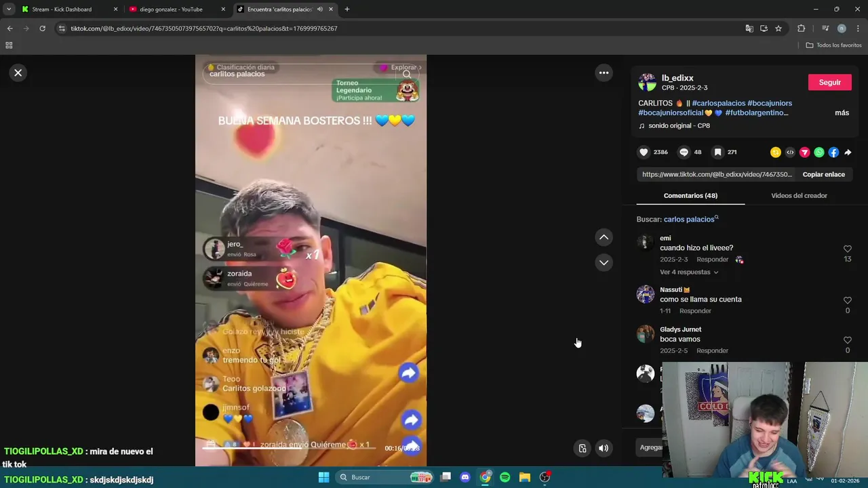This screenshot has width=868, height=488.
Task: Open the video options three-dot menu
Action: click(604, 73)
